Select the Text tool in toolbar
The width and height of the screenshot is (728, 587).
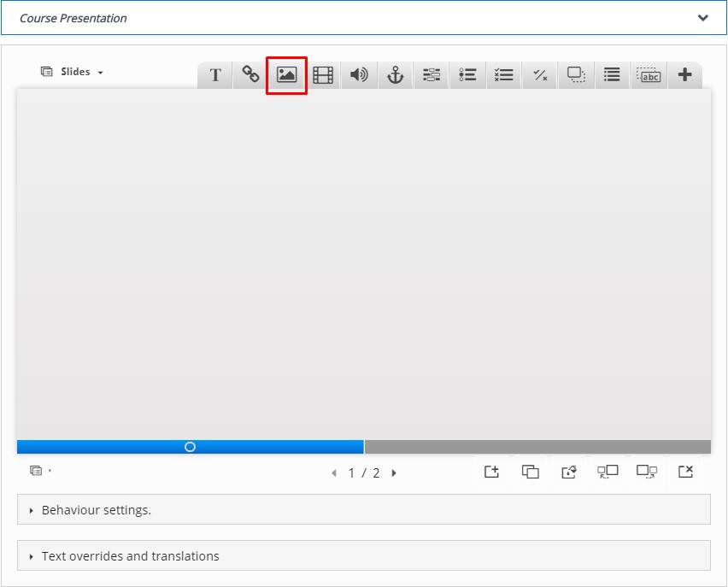pos(215,75)
